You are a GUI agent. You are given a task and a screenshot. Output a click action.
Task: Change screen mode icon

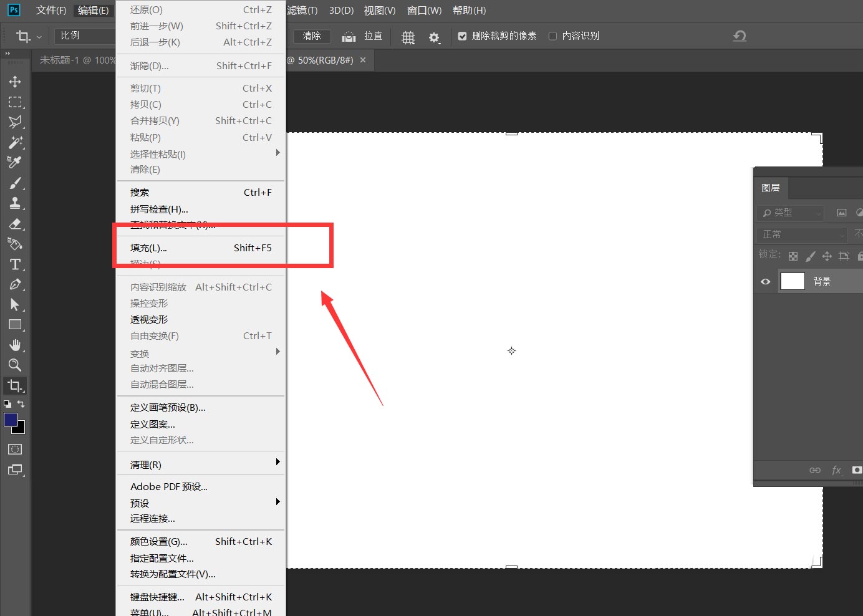(x=15, y=469)
